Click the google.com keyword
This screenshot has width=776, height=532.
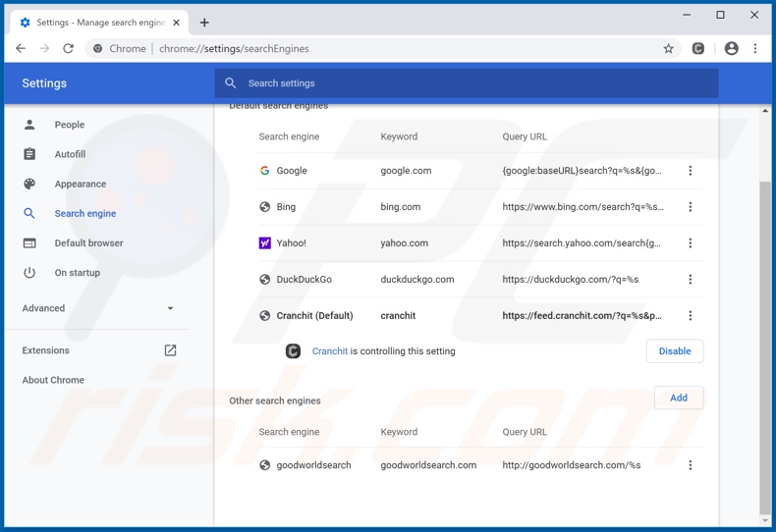(x=406, y=171)
